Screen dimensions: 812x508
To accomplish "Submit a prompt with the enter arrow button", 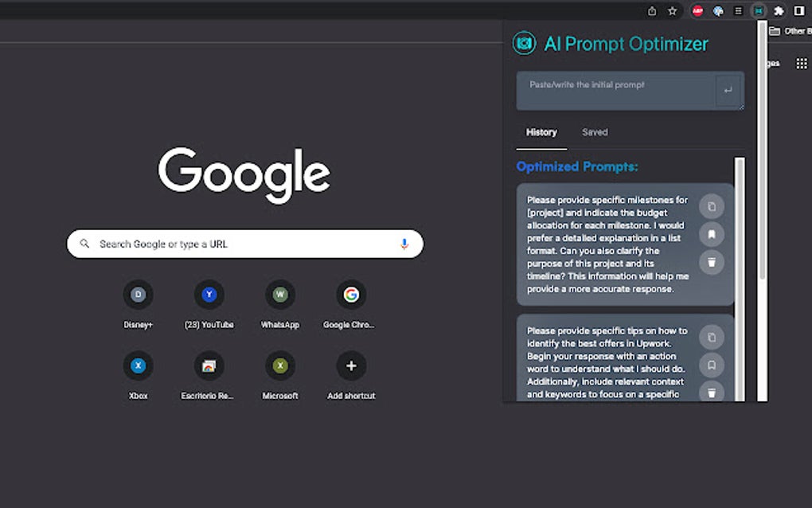I will [728, 91].
